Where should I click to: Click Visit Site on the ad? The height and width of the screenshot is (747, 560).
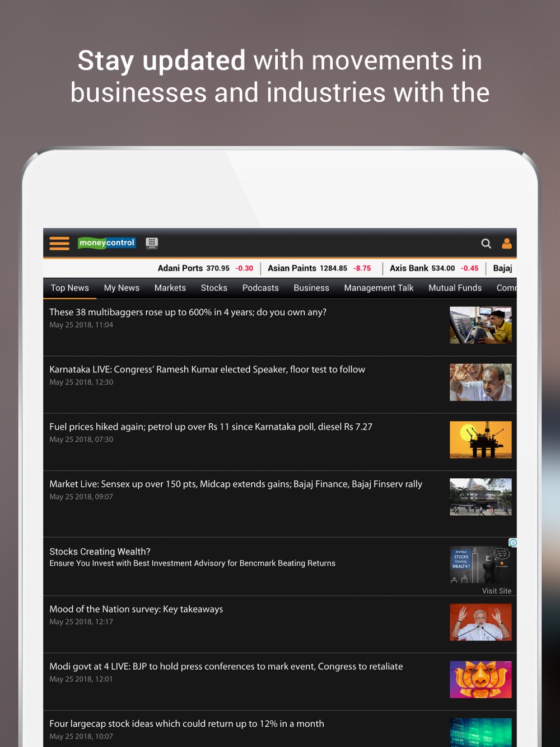tap(497, 591)
